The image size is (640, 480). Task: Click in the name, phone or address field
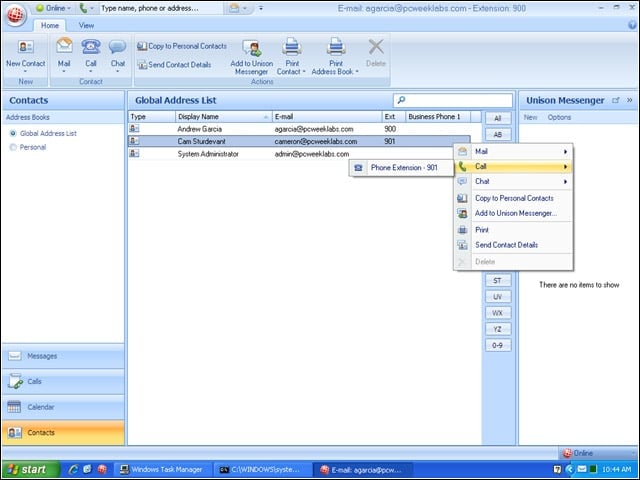pos(161,8)
